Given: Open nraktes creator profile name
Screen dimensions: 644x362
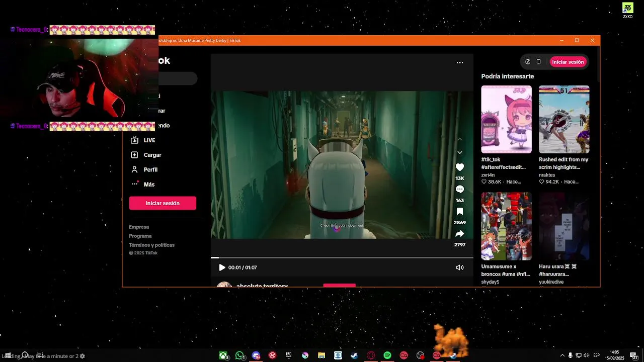Looking at the screenshot, I should [x=547, y=175].
